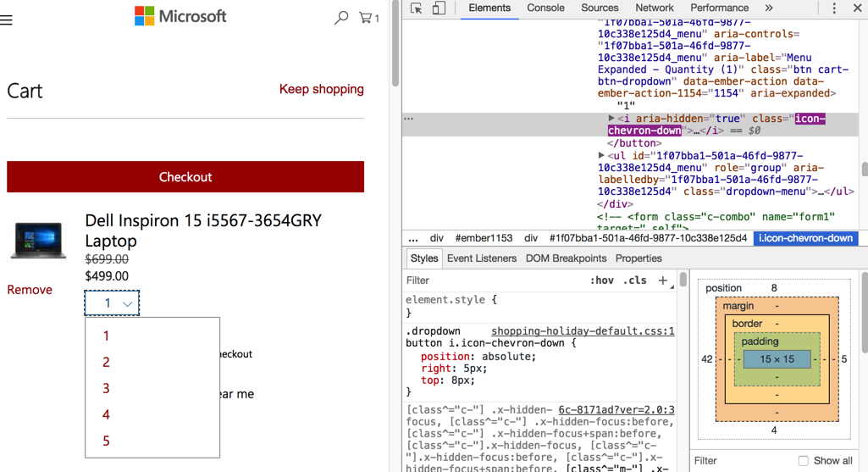Toggle device toolbar icon in DevTools
Screen dimensions: 868x472
[439, 8]
